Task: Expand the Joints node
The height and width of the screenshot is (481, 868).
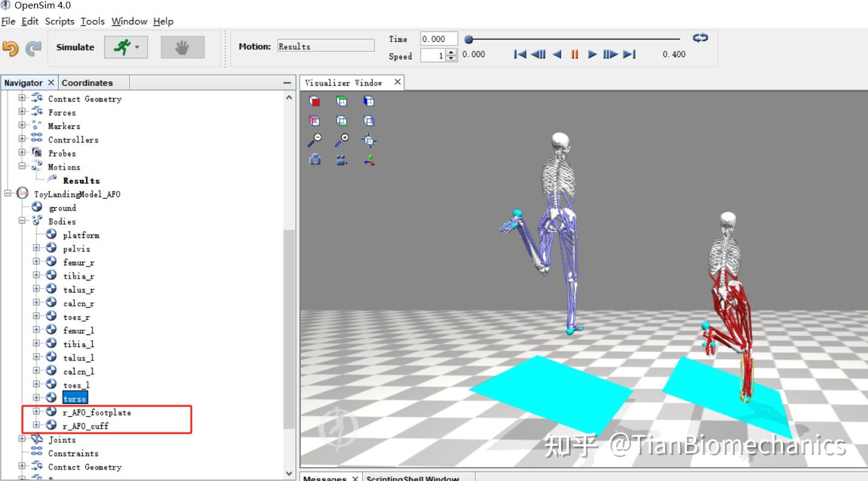Action: click(22, 439)
